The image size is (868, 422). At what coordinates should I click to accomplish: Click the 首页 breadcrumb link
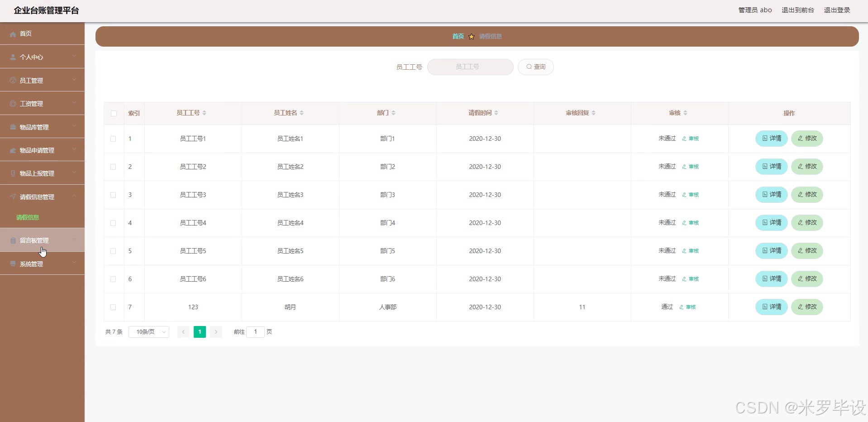click(x=458, y=36)
